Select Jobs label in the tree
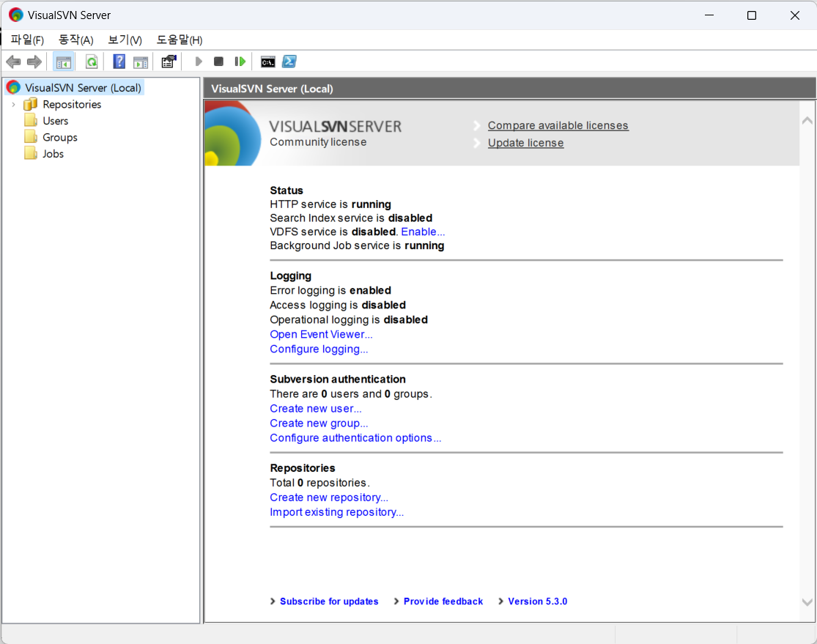Image resolution: width=817 pixels, height=644 pixels. pos(53,154)
